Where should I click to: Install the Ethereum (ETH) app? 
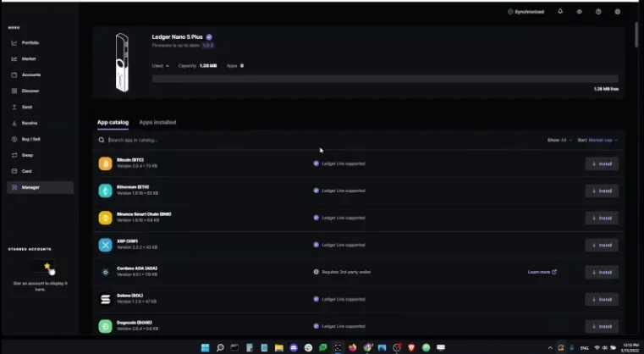(x=602, y=191)
